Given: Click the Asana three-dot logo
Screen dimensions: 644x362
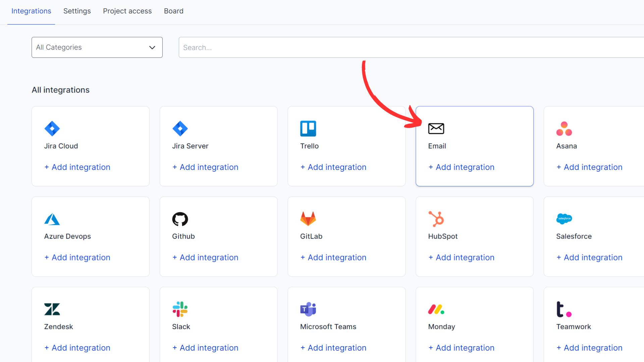Looking at the screenshot, I should click(x=564, y=129).
